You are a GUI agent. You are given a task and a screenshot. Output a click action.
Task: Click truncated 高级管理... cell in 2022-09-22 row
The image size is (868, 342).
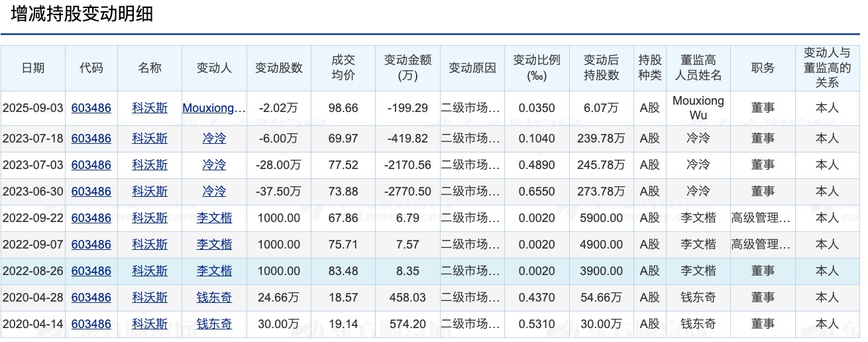coord(761,218)
